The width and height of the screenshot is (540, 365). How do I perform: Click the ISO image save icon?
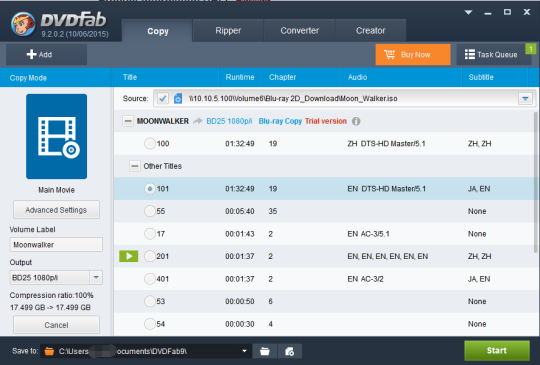289,351
